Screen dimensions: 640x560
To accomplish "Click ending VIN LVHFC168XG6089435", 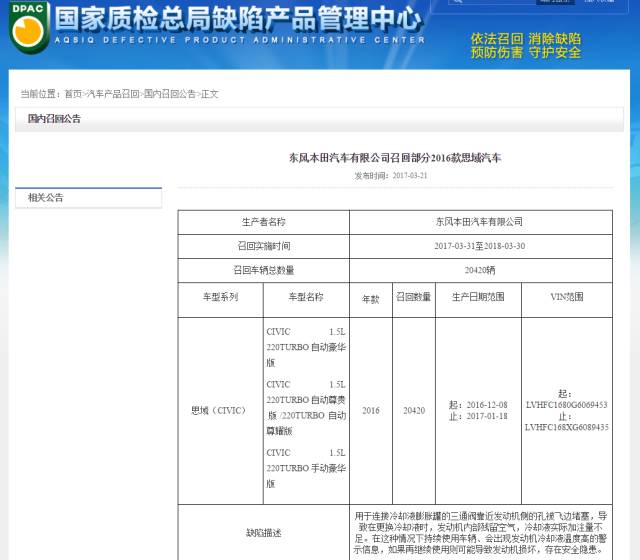I will (567, 427).
